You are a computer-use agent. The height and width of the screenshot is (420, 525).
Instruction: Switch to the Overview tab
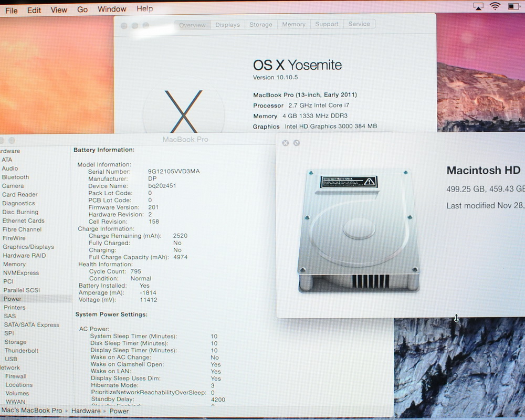click(x=192, y=25)
